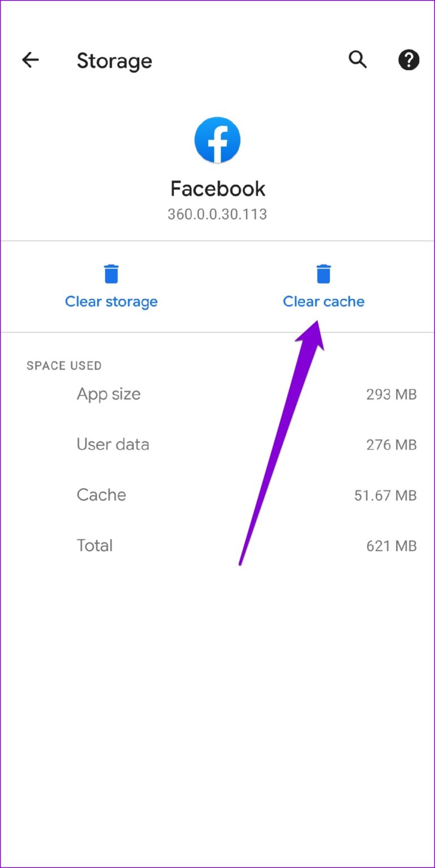The width and height of the screenshot is (435, 868).
Task: Select the Cache row label
Action: 101,495
